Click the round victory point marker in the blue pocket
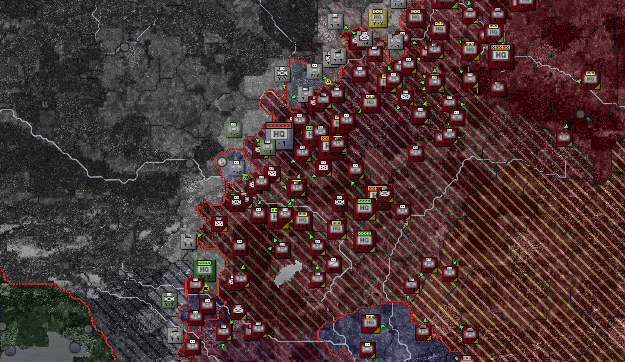 222,162
